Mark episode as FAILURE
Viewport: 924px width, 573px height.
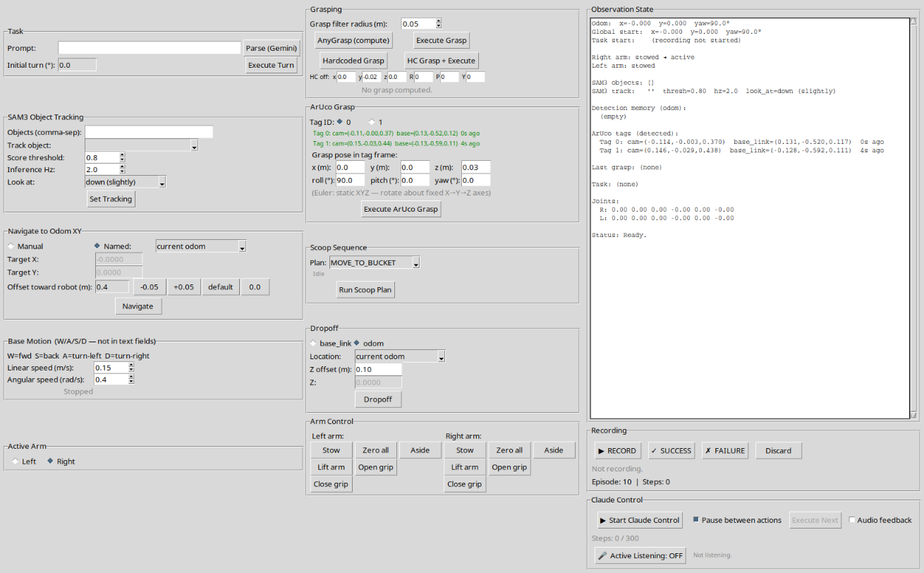click(x=724, y=450)
